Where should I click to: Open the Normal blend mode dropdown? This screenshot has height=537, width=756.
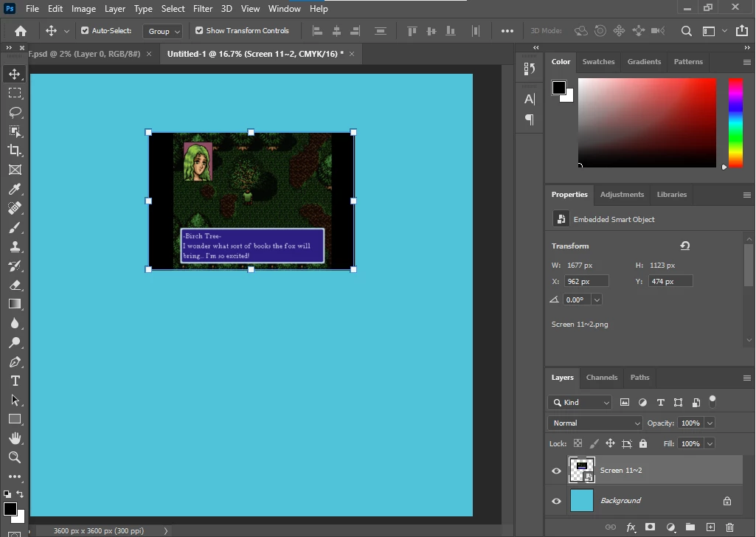(596, 423)
